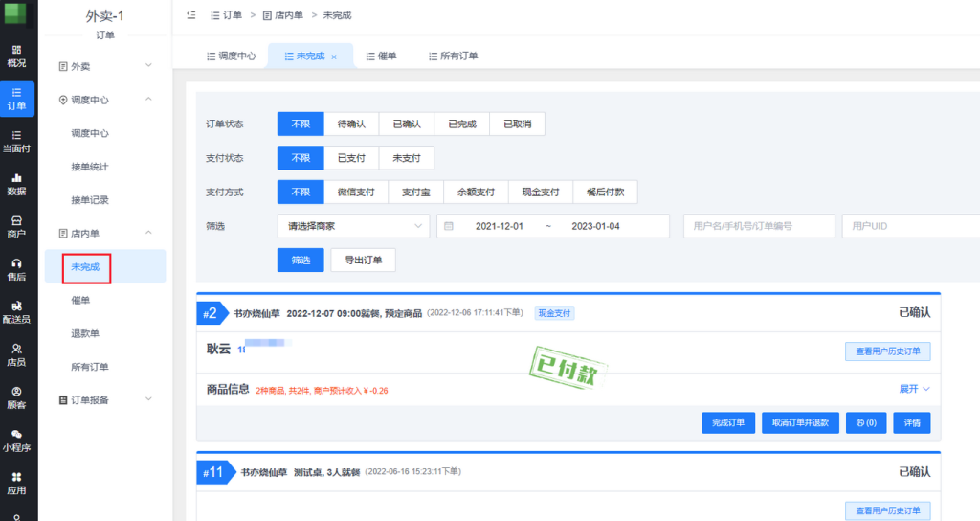Viewport: 980px width, 521px height.
Task: Collapse the 调度中心 menu group
Action: (148, 100)
